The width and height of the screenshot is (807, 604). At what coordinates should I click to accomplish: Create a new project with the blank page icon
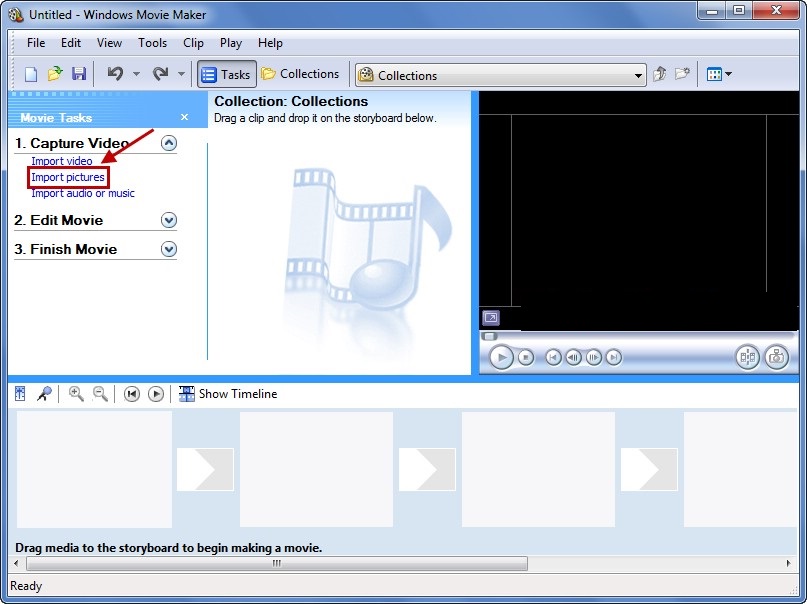(31, 74)
